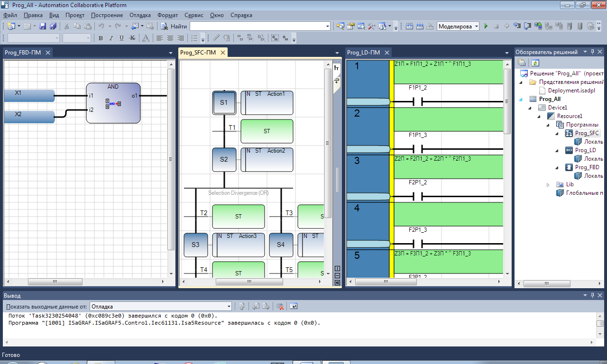Open the Отладка output source dropdown
The image size is (607, 364).
(230, 307)
